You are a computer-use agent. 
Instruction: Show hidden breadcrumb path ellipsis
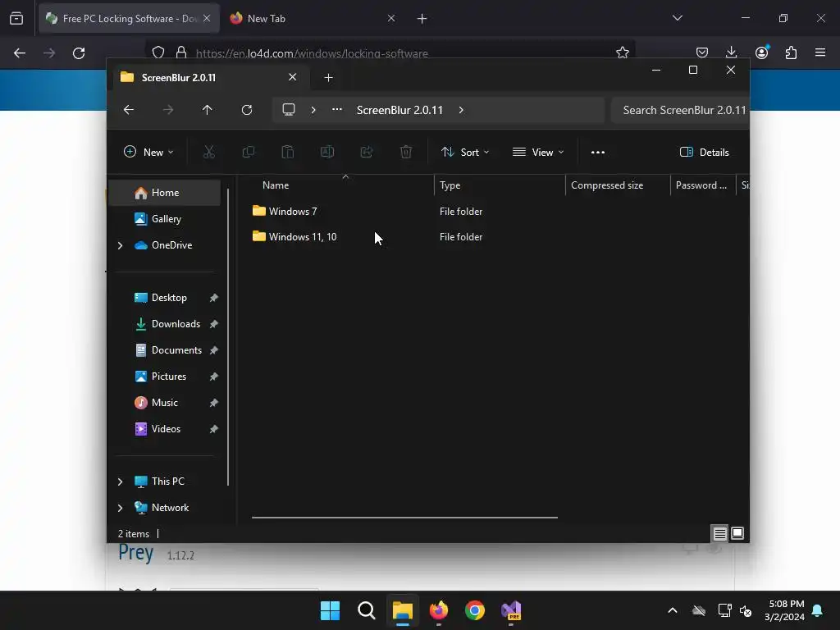[337, 109]
